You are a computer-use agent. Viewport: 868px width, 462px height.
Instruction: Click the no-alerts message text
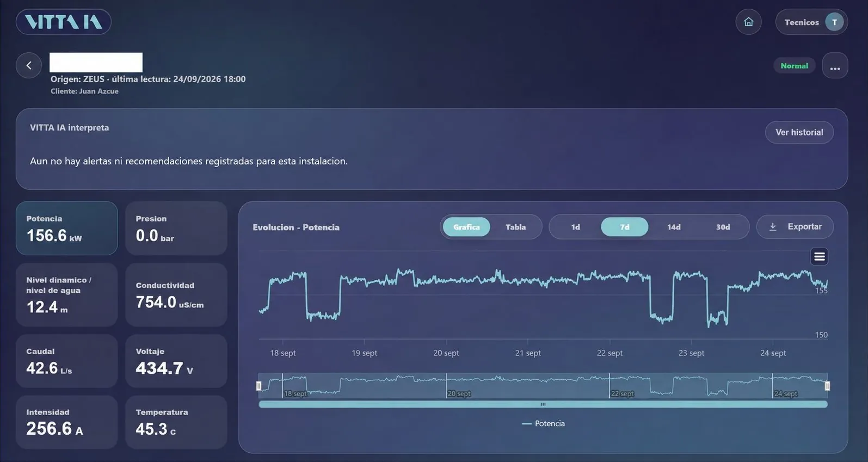click(189, 161)
